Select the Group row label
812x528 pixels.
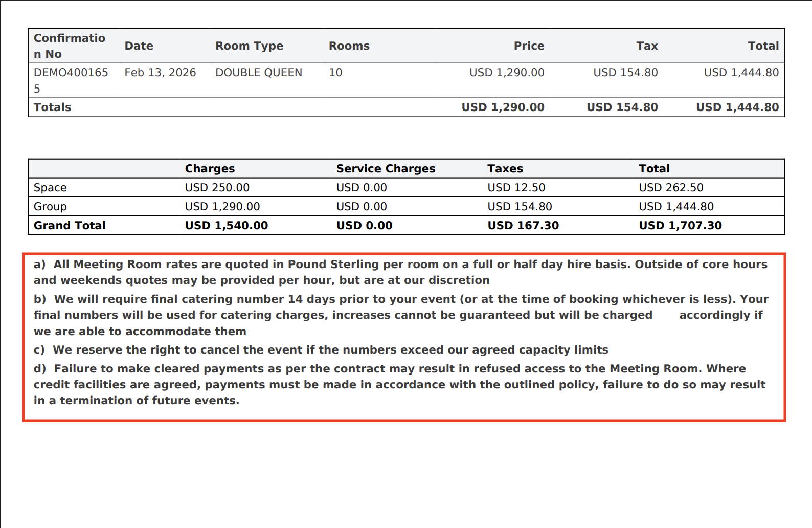point(50,207)
